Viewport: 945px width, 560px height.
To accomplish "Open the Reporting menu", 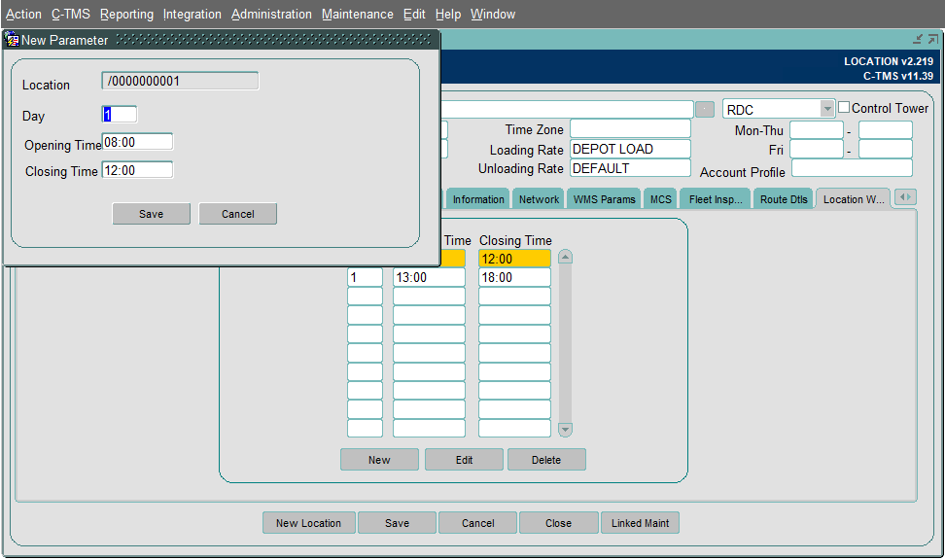I will point(126,14).
